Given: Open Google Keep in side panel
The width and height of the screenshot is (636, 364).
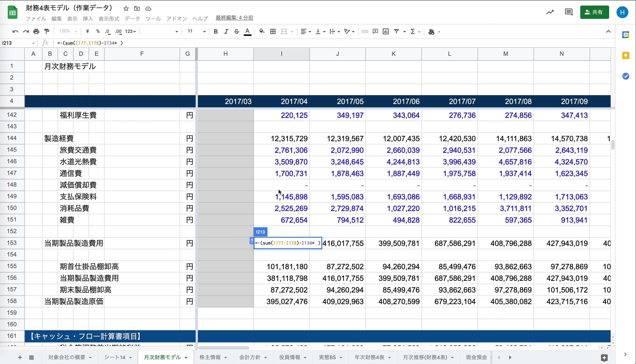Looking at the screenshot, I should tap(625, 55).
